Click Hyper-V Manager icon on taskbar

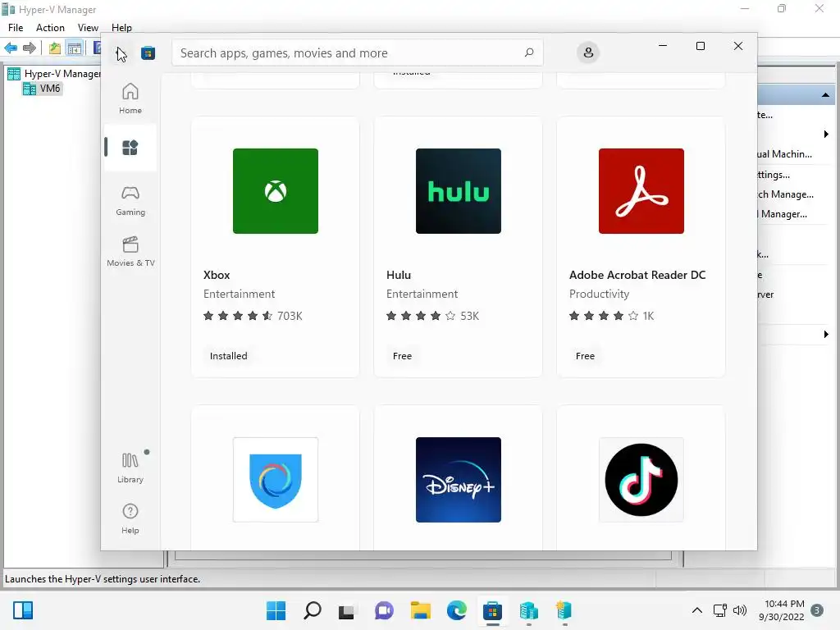pyautogui.click(x=529, y=610)
